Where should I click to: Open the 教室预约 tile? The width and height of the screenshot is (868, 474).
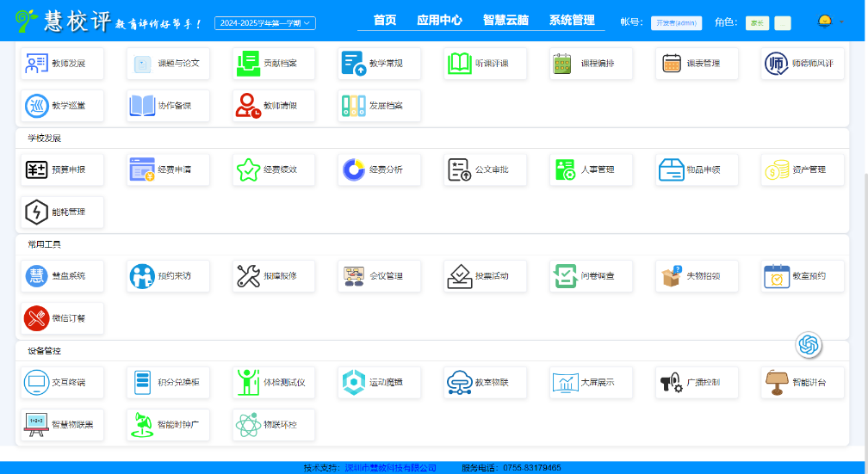click(803, 276)
